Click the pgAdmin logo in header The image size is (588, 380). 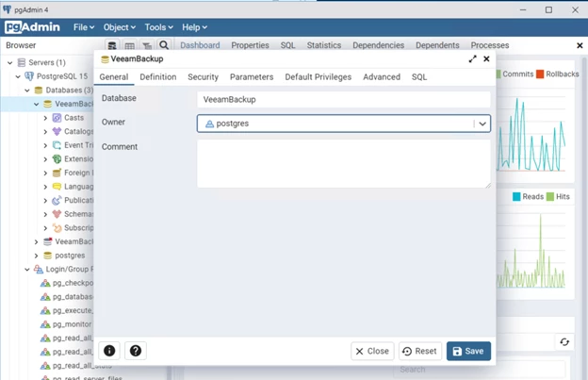(32, 27)
